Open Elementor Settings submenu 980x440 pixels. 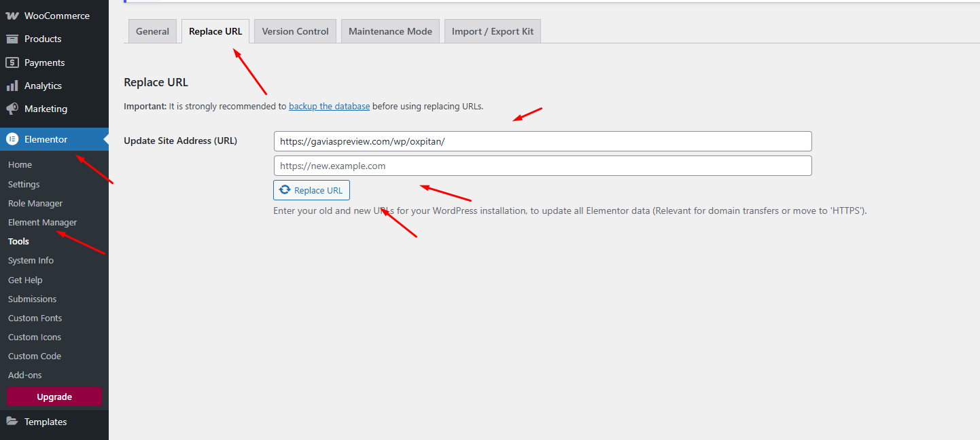coord(24,184)
